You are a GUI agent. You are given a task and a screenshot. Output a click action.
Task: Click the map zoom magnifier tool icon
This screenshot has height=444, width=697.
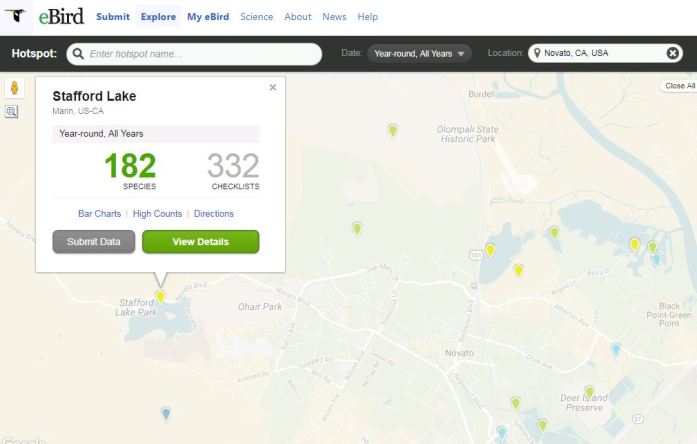[12, 112]
